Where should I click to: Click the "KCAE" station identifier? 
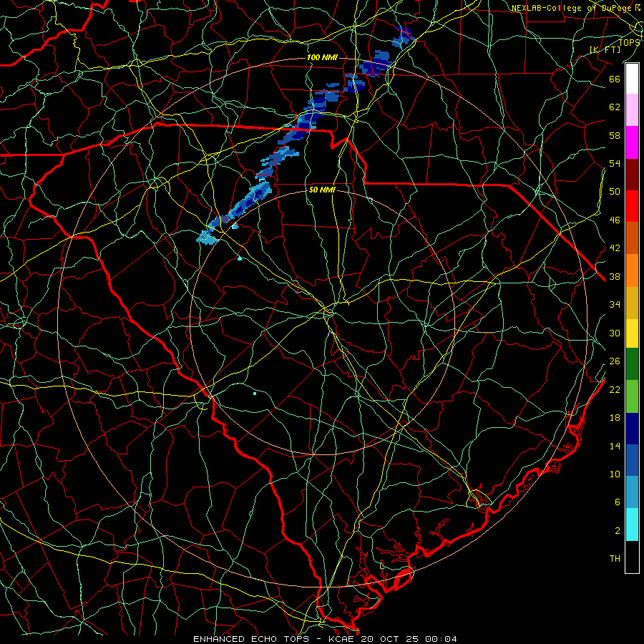pos(343,639)
